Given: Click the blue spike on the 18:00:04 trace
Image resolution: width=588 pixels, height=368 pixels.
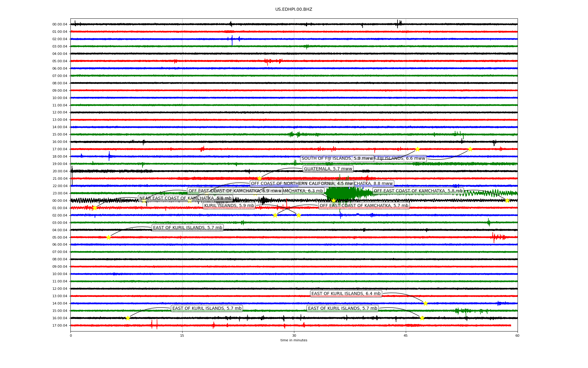Looking at the screenshot, I should click(x=109, y=156).
